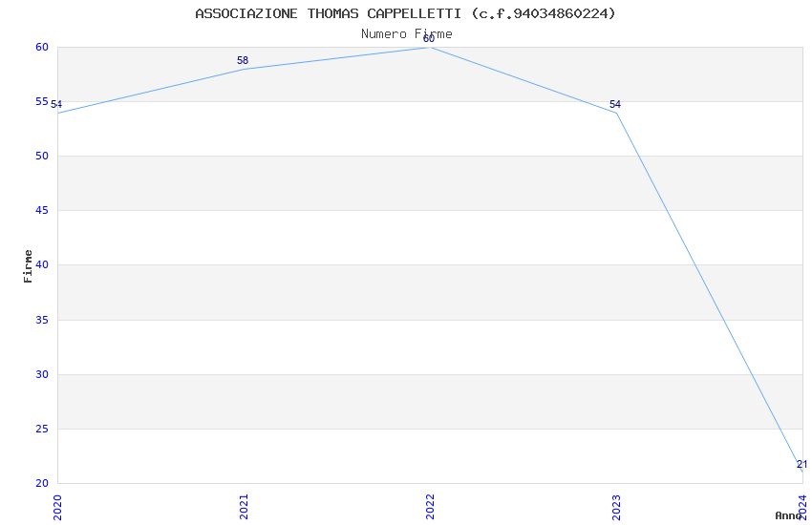Select the 2020 x-axis year label
The image size is (812, 525).
click(57, 507)
